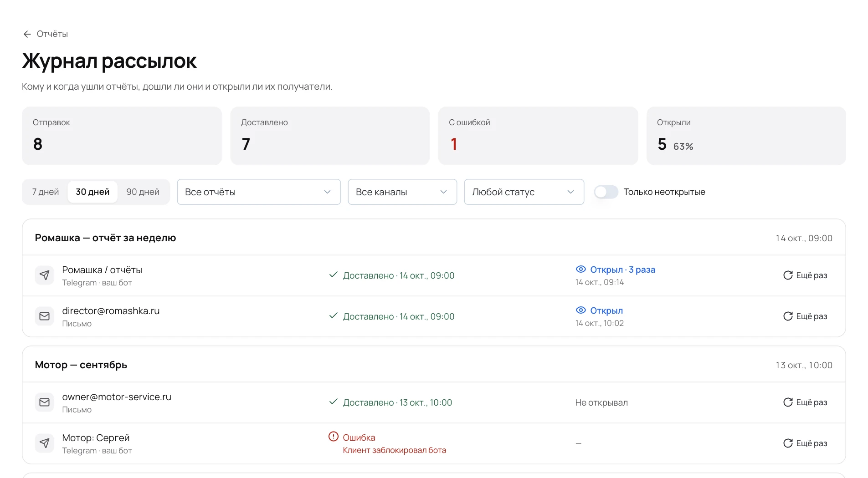Viewport: 868px width, 478px height.
Task: Click the Отправок stat card
Action: [x=122, y=136]
